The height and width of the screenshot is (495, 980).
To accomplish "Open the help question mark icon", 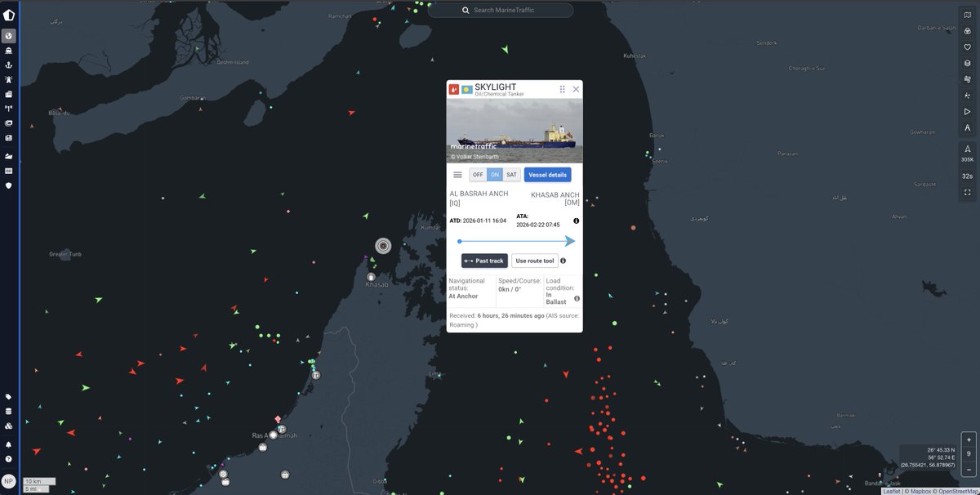I will click(9, 459).
